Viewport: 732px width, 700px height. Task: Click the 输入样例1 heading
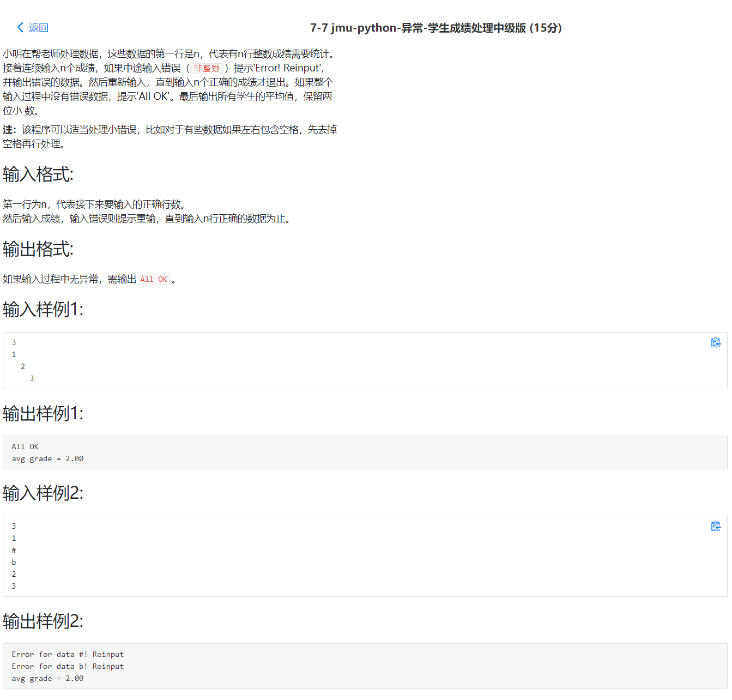click(x=42, y=310)
